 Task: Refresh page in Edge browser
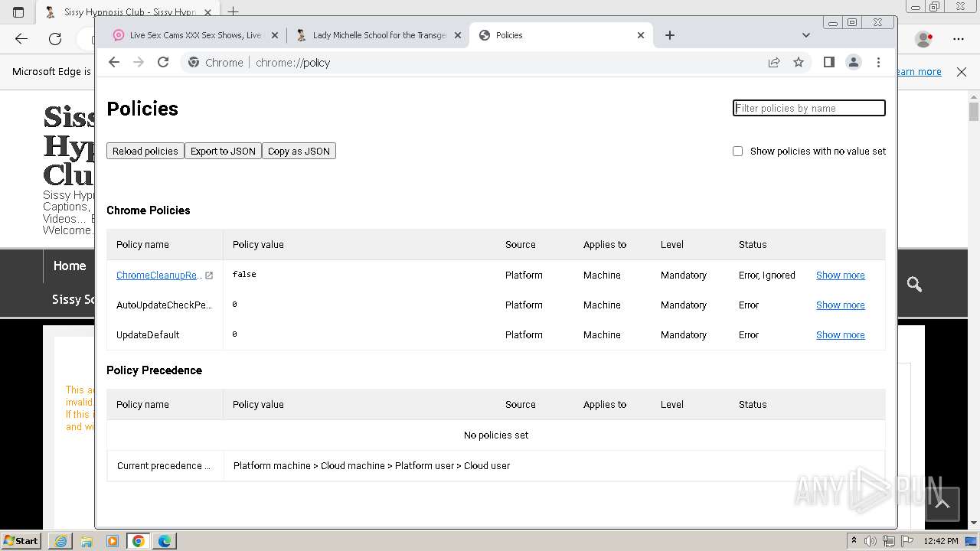coord(55,38)
